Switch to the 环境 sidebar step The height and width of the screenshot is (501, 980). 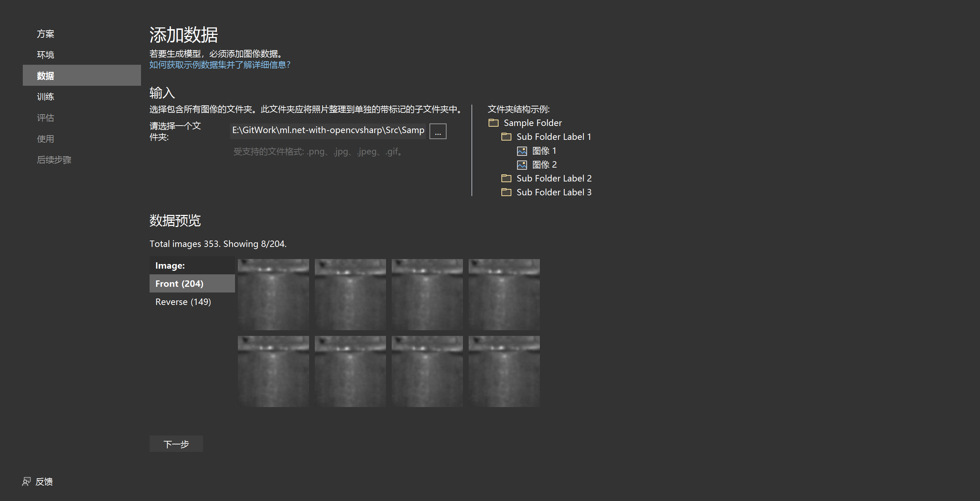pyautogui.click(x=45, y=55)
